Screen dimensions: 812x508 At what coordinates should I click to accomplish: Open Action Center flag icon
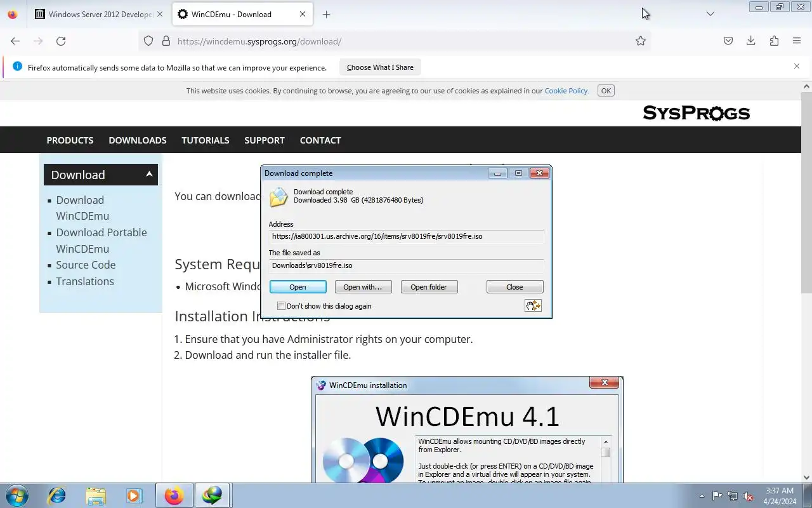point(717,496)
